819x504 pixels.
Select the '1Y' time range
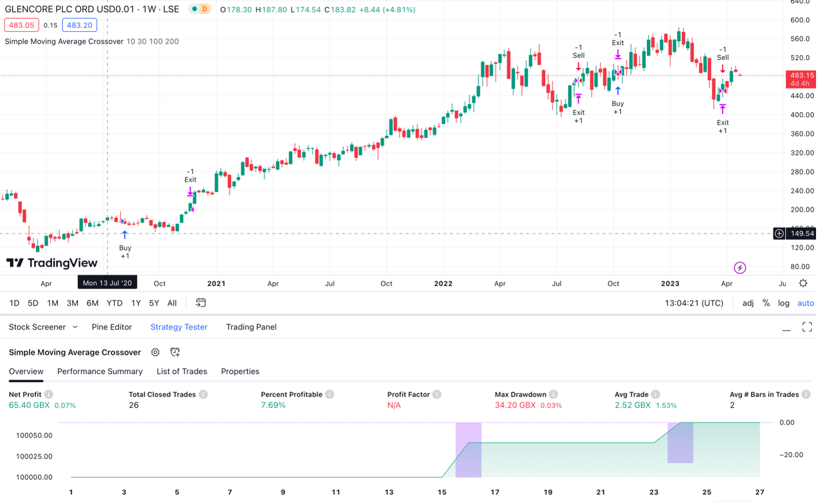(136, 302)
